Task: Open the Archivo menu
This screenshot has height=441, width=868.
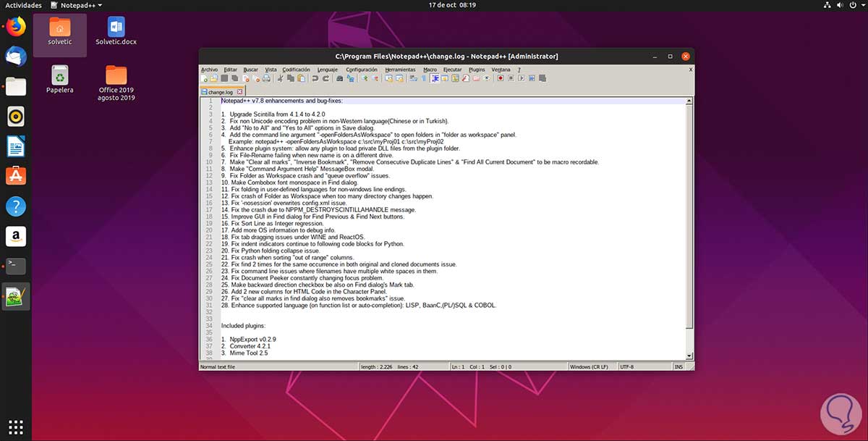Action: [209, 70]
